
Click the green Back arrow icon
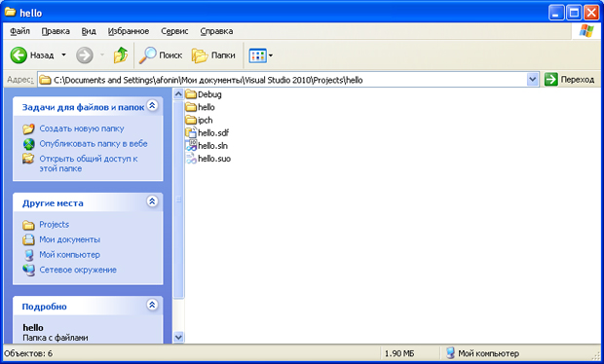19,55
